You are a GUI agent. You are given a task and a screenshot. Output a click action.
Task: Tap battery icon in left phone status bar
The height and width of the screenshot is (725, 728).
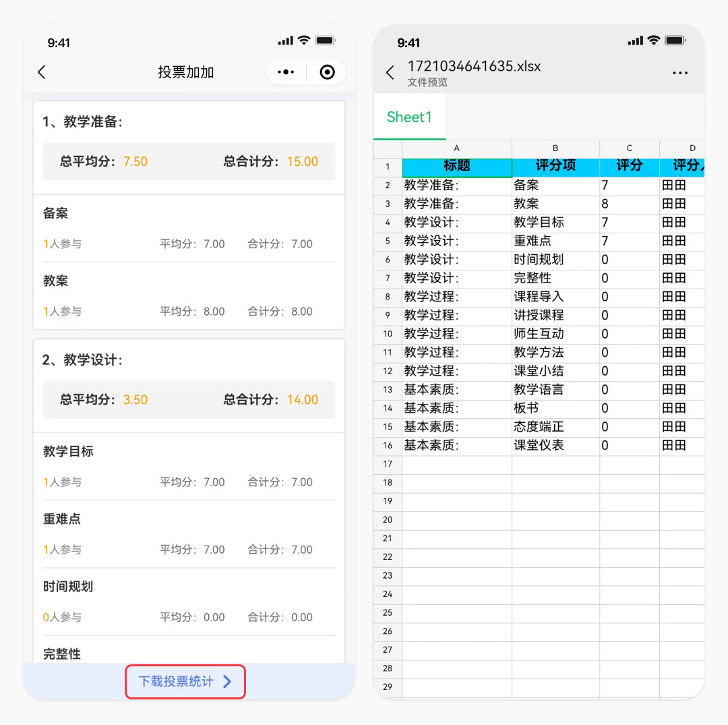point(325,42)
